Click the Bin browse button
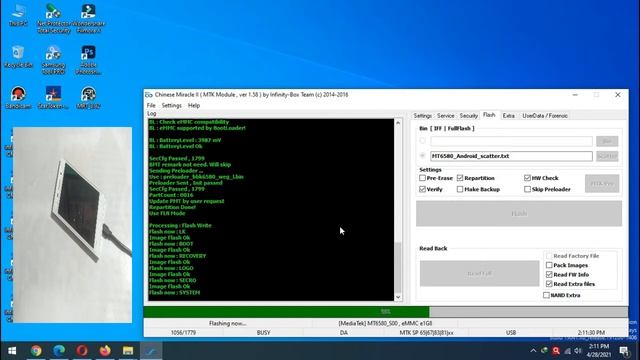 point(607,141)
